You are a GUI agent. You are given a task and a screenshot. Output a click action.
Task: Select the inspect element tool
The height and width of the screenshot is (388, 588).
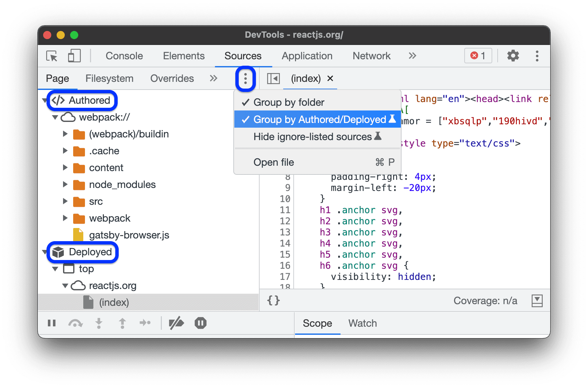click(x=51, y=56)
